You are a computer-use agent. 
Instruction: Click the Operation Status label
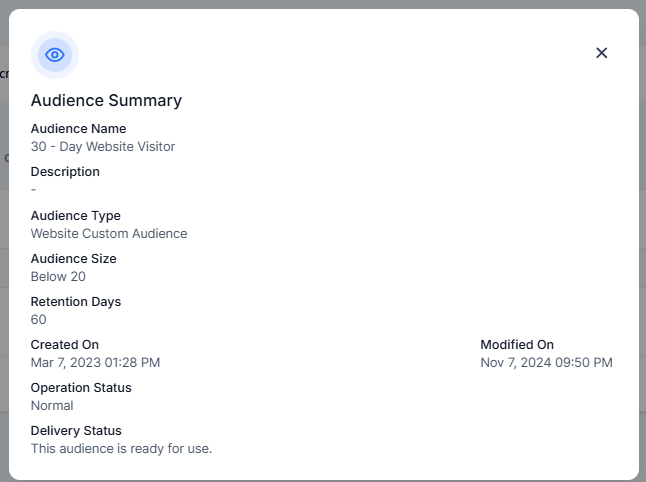point(81,388)
